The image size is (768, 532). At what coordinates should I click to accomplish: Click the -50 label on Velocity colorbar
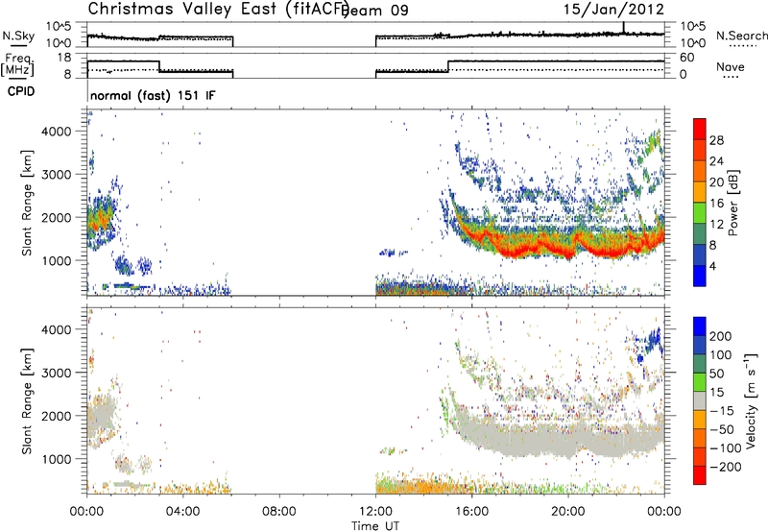tap(722, 429)
